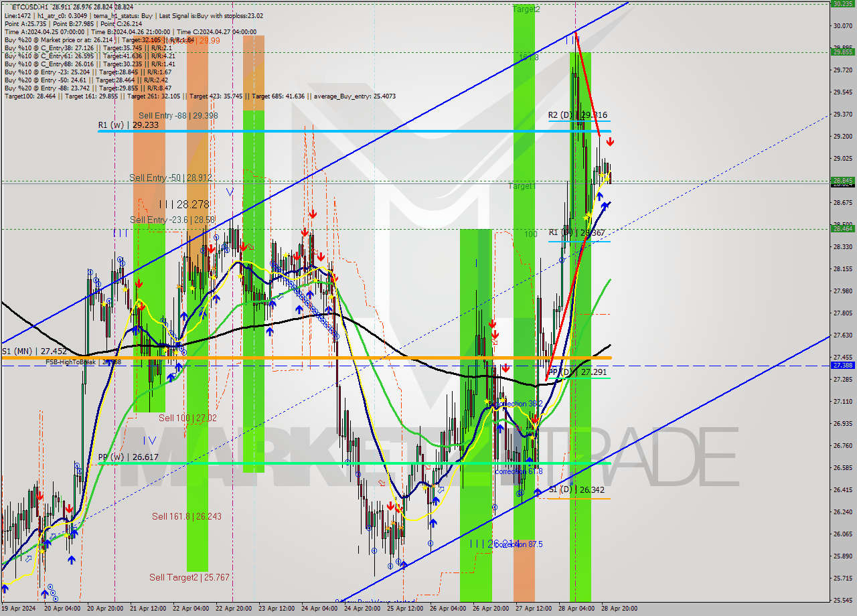Click the 30.070 price axis value

(x=842, y=25)
